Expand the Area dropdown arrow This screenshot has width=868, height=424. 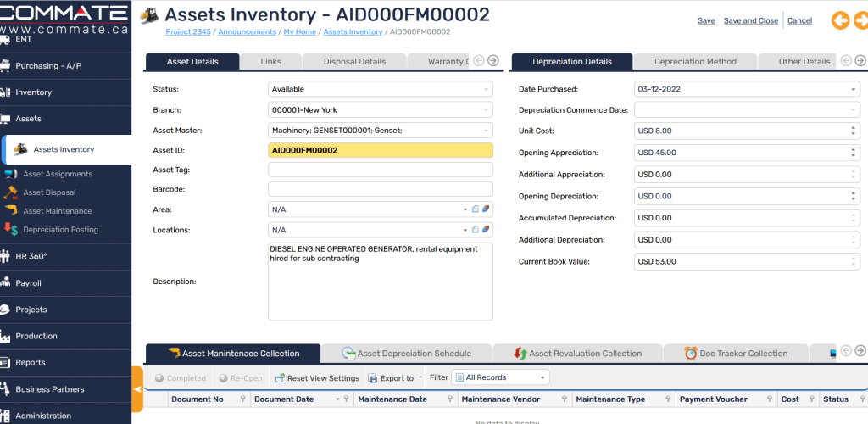coord(465,209)
